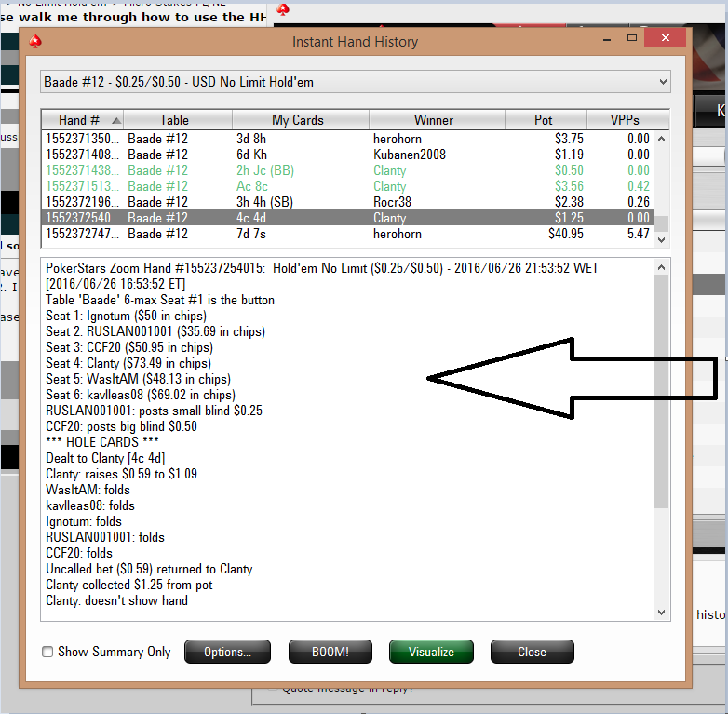Click the BOOM! button
The image size is (728, 714).
pos(330,652)
